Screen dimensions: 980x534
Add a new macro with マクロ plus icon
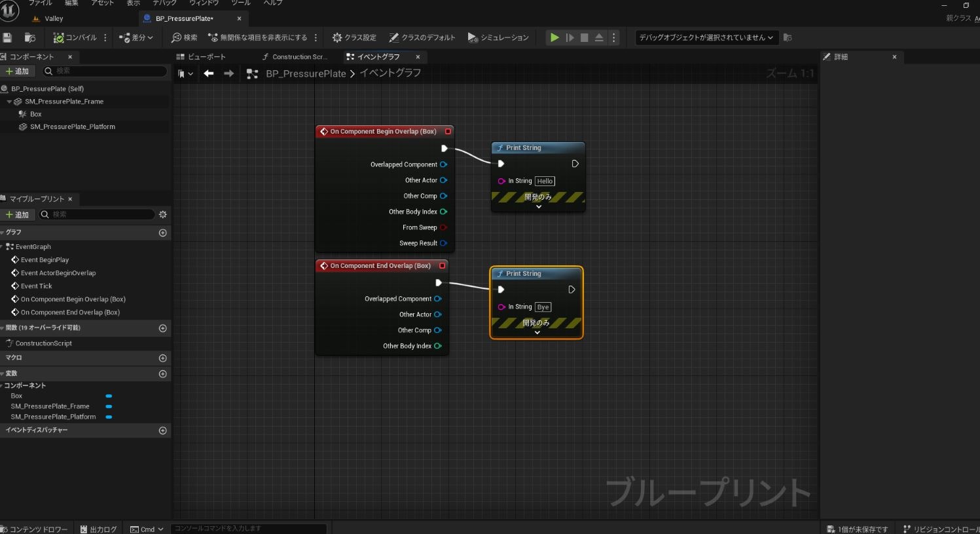[x=163, y=358]
